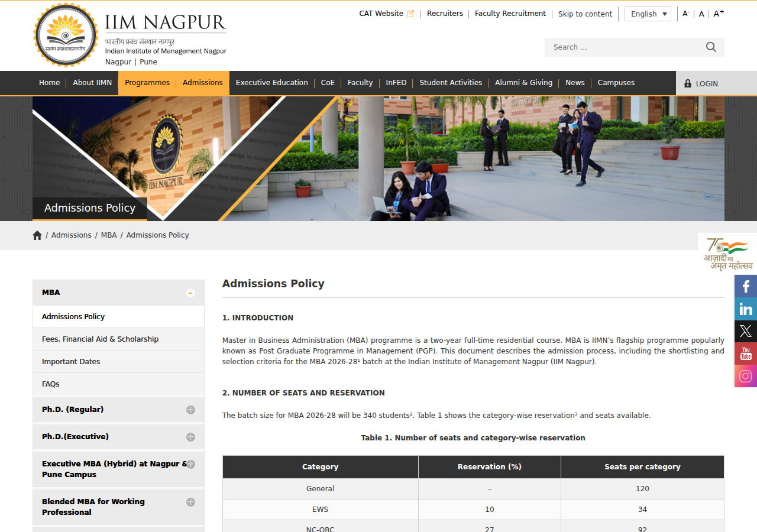757x532 pixels.
Task: Click the breadcrumb home icon
Action: tap(37, 235)
